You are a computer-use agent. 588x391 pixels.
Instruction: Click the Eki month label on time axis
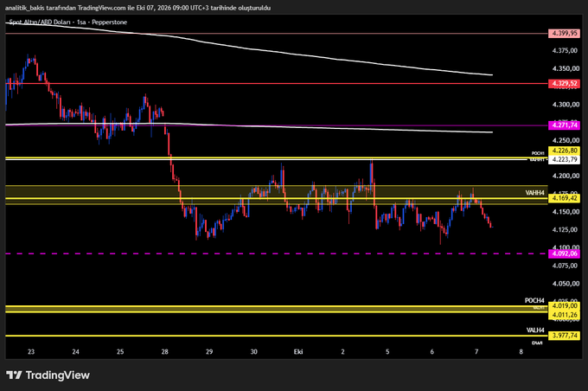[298, 351]
